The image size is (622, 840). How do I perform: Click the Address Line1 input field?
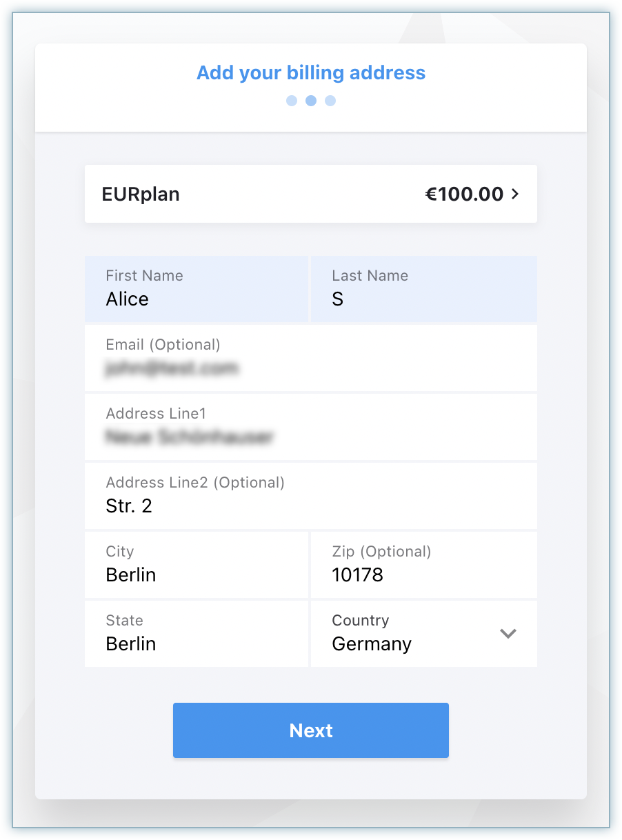click(x=310, y=437)
